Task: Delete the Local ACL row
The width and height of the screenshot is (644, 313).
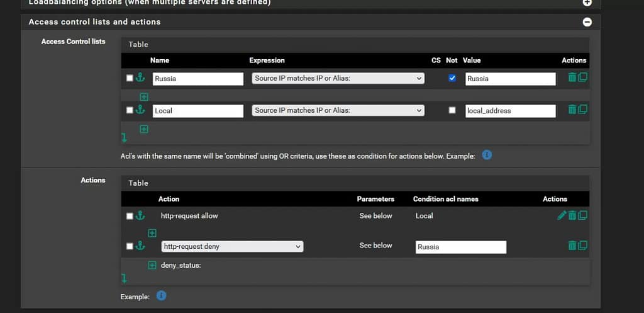Action: point(572,110)
